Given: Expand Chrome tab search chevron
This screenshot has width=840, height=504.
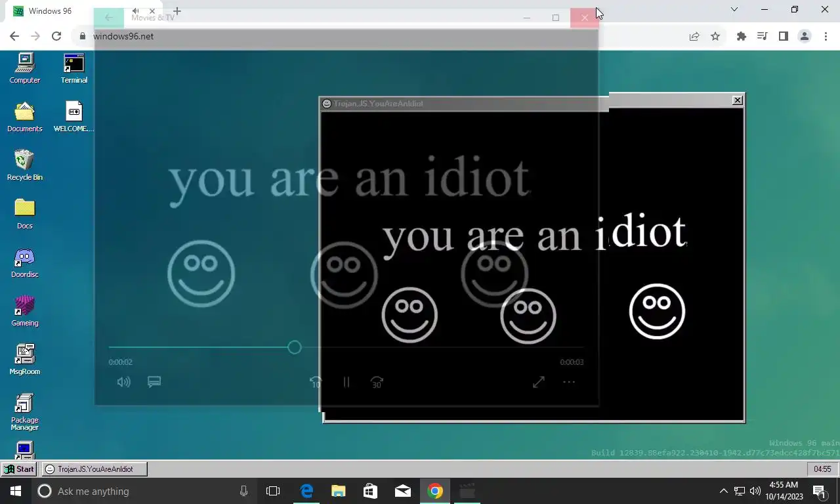Looking at the screenshot, I should (734, 9).
